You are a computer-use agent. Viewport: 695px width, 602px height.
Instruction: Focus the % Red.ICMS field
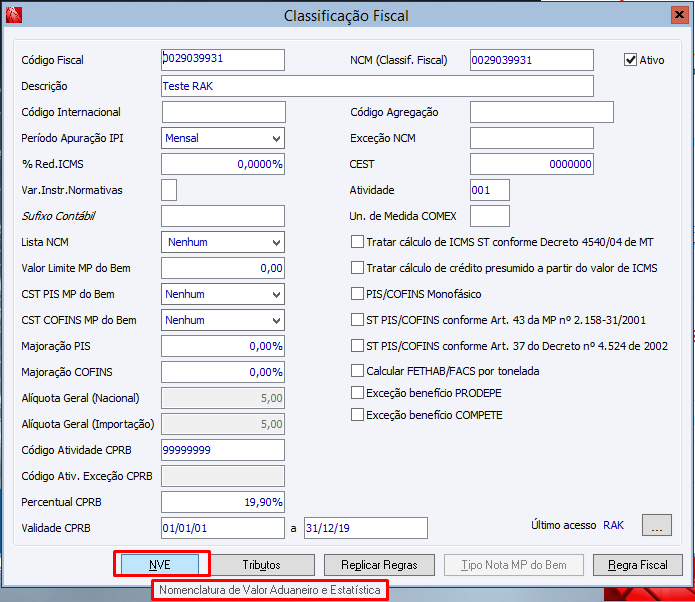tap(223, 164)
